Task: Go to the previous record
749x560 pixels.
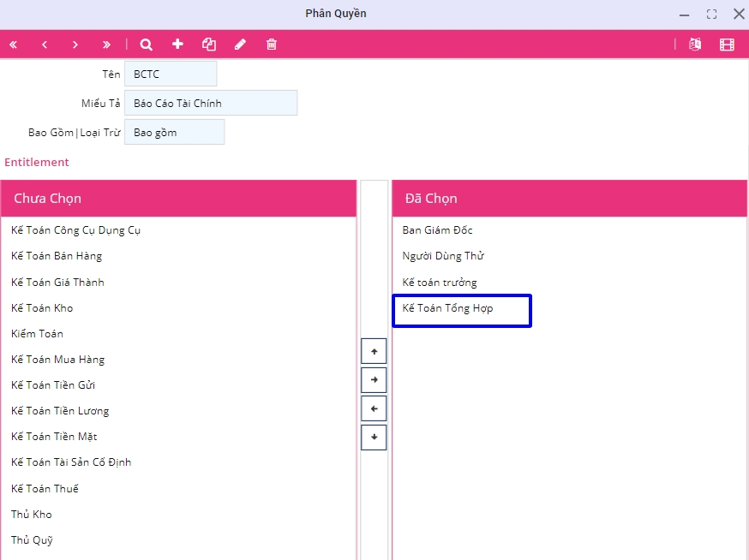Action: pos(45,45)
